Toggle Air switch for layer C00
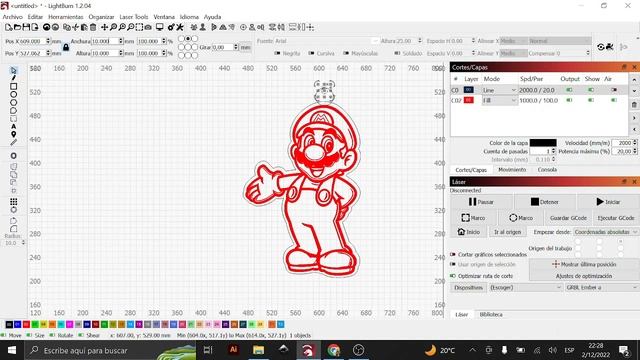Screen dimensions: 640x360 tap(614, 90)
